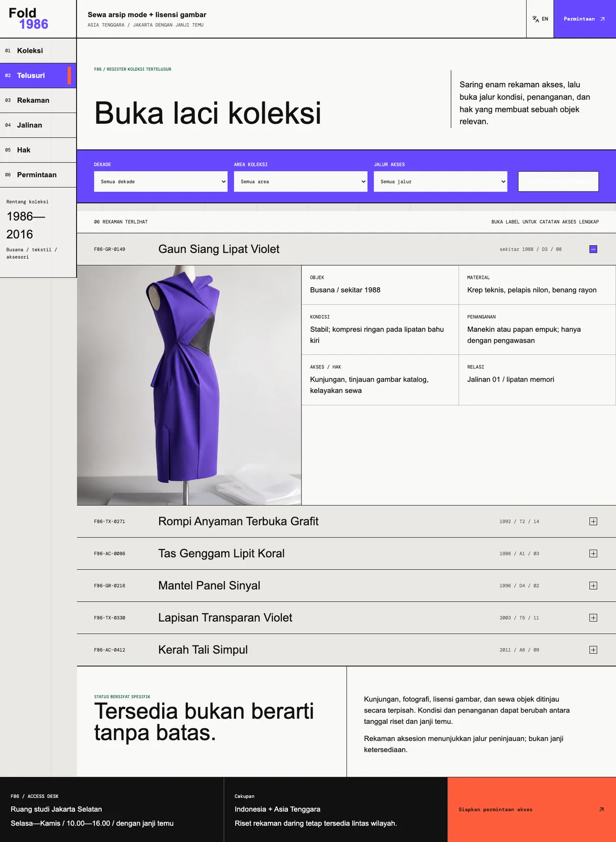Click the arrow icon on Permintaan button
The width and height of the screenshot is (616, 842).
coord(603,19)
